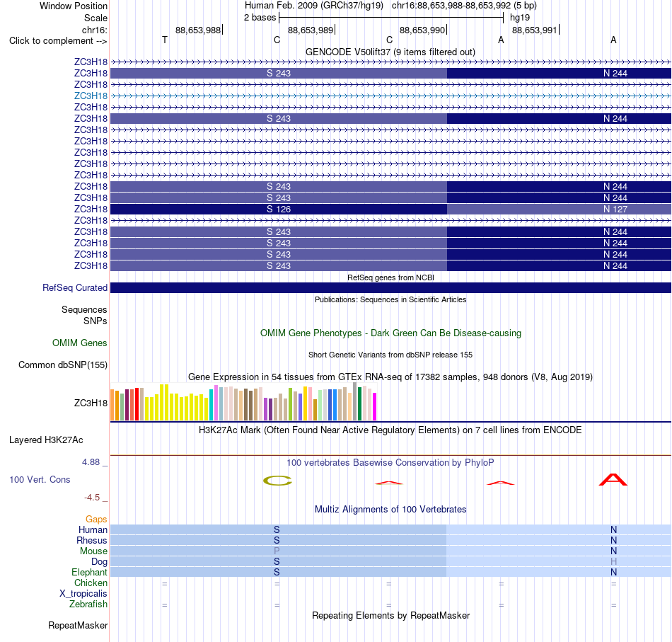
Task: Click the Scale label
Action: 95,18
